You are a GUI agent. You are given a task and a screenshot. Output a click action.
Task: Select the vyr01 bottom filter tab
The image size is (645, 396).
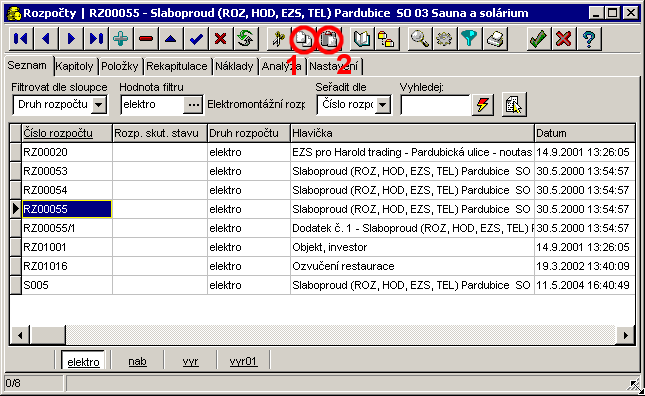tap(243, 361)
